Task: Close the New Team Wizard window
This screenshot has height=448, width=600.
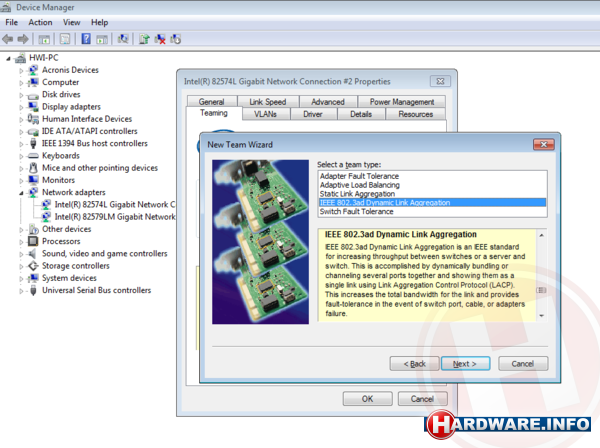Action: (544, 144)
